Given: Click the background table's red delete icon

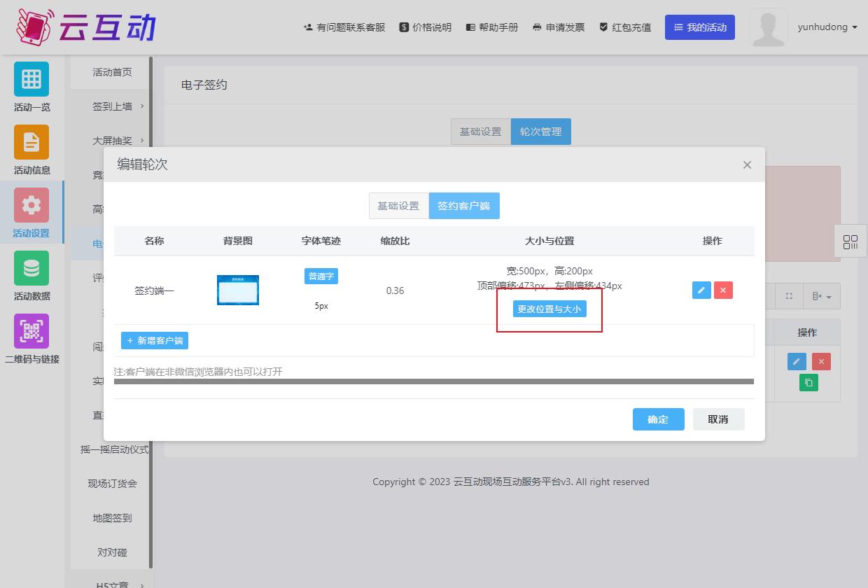Looking at the screenshot, I should (821, 361).
